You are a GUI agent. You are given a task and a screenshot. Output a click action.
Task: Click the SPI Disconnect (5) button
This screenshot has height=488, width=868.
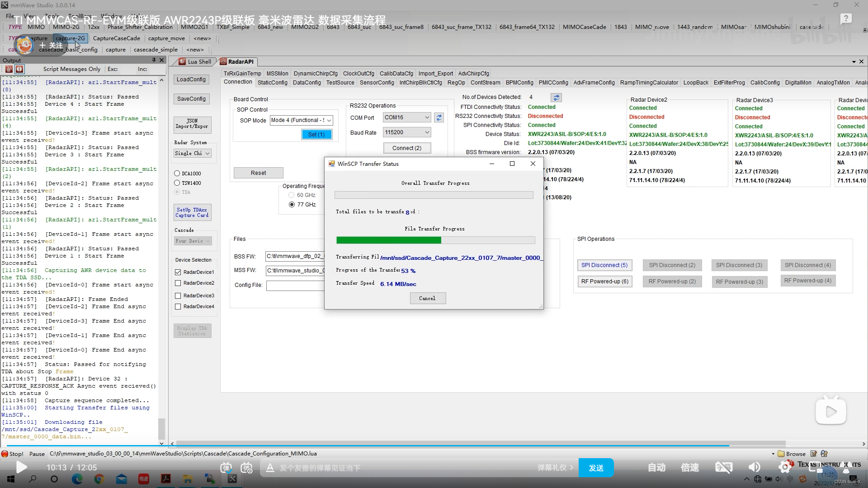coord(604,265)
